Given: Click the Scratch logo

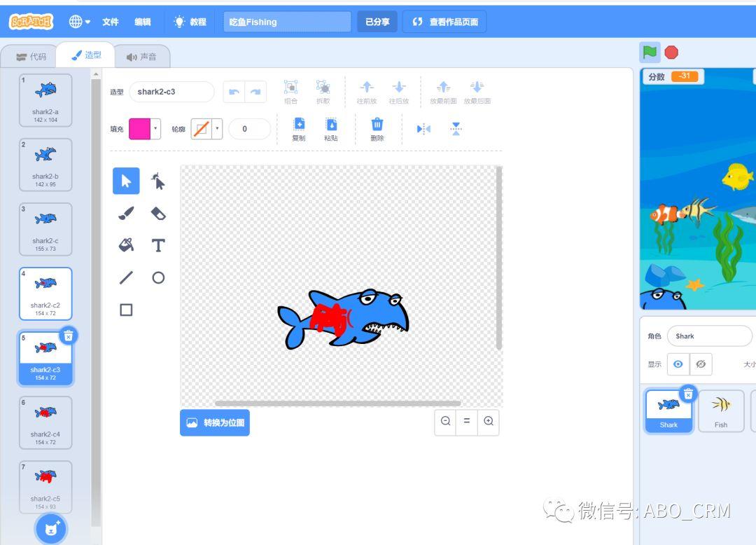Looking at the screenshot, I should (31, 22).
